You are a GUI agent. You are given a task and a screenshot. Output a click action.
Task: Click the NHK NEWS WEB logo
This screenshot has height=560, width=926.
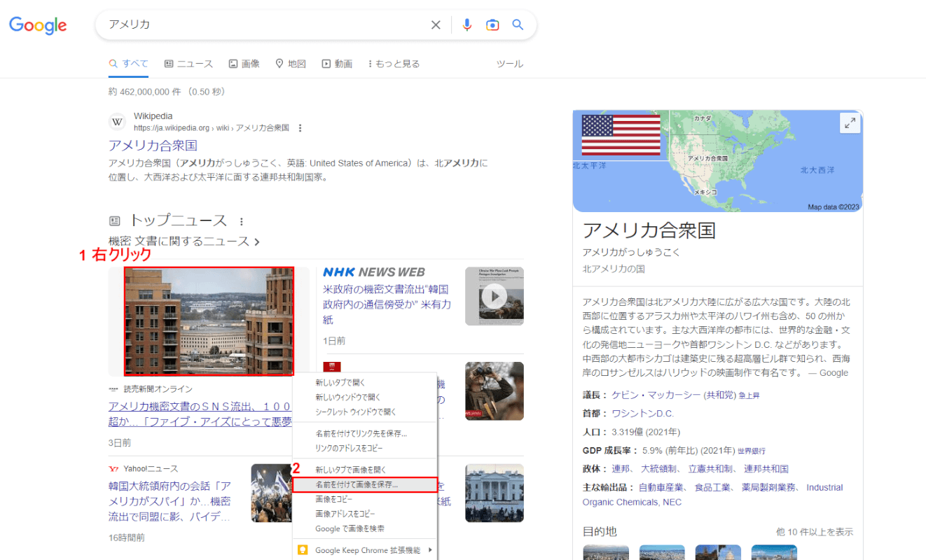[x=374, y=272]
